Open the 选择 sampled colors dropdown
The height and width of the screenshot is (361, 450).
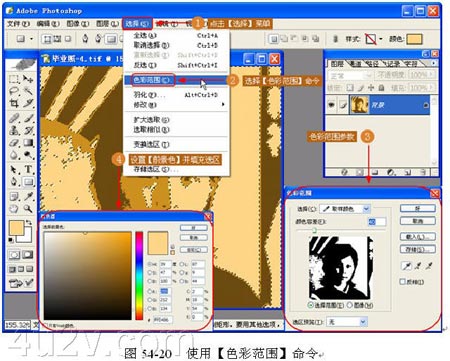345,209
